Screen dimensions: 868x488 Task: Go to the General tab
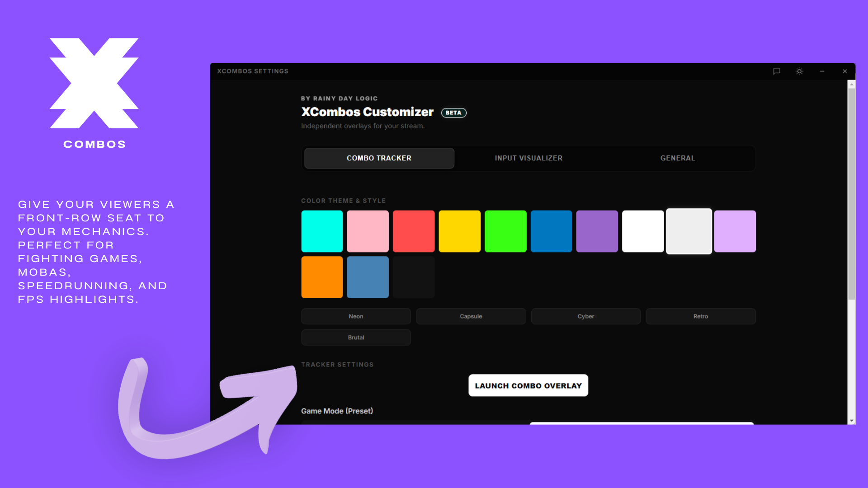[x=678, y=158]
